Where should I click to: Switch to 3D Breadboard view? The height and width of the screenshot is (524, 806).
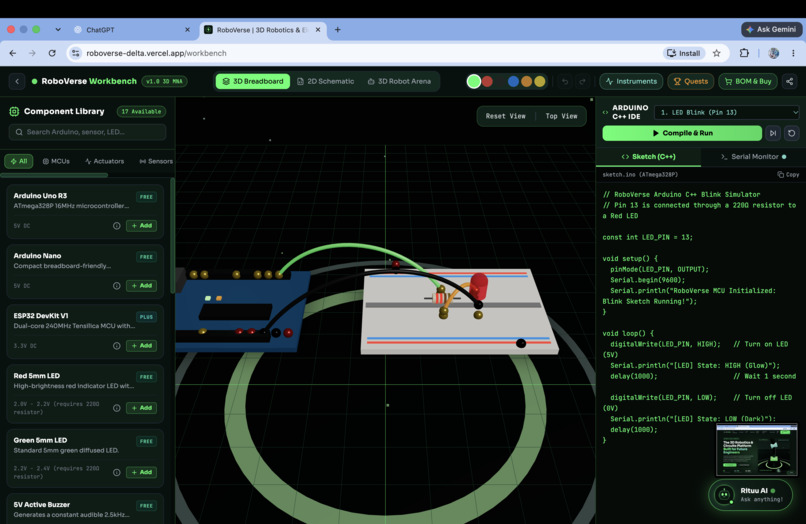click(x=253, y=81)
